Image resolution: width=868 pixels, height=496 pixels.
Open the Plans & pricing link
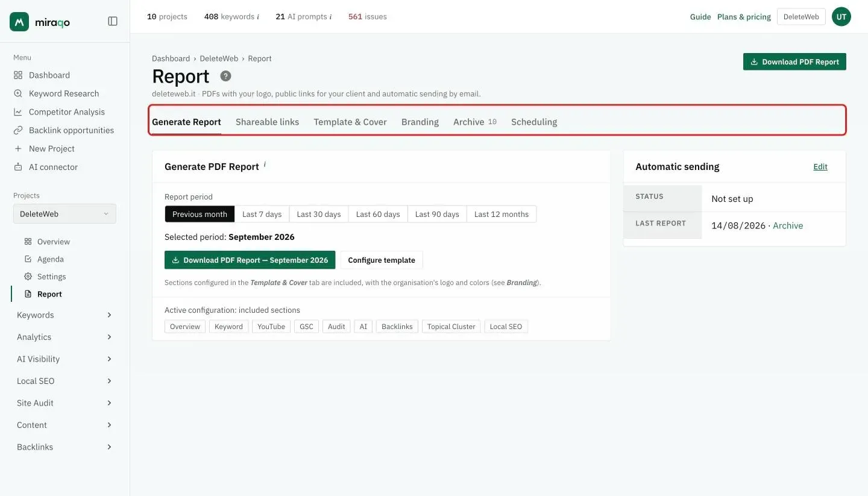tap(744, 17)
